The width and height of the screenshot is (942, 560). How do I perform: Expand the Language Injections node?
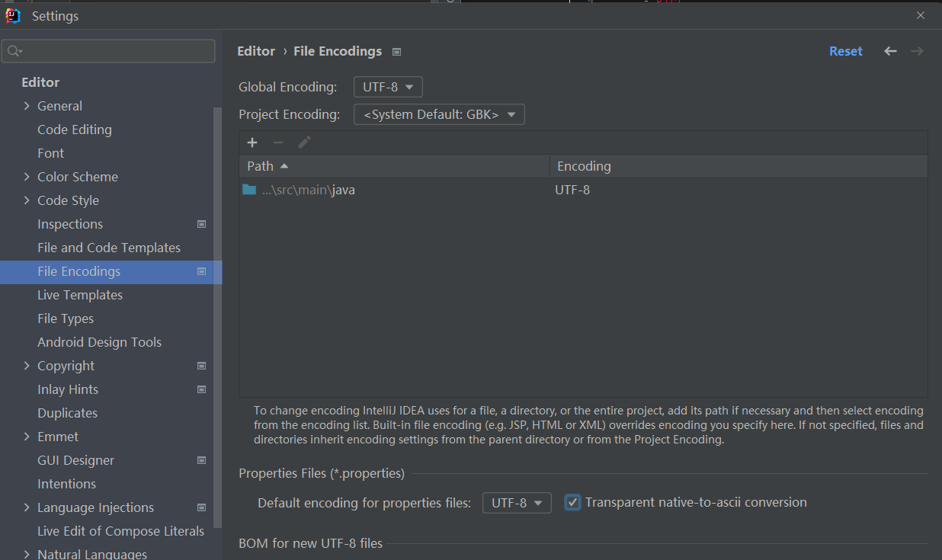27,507
